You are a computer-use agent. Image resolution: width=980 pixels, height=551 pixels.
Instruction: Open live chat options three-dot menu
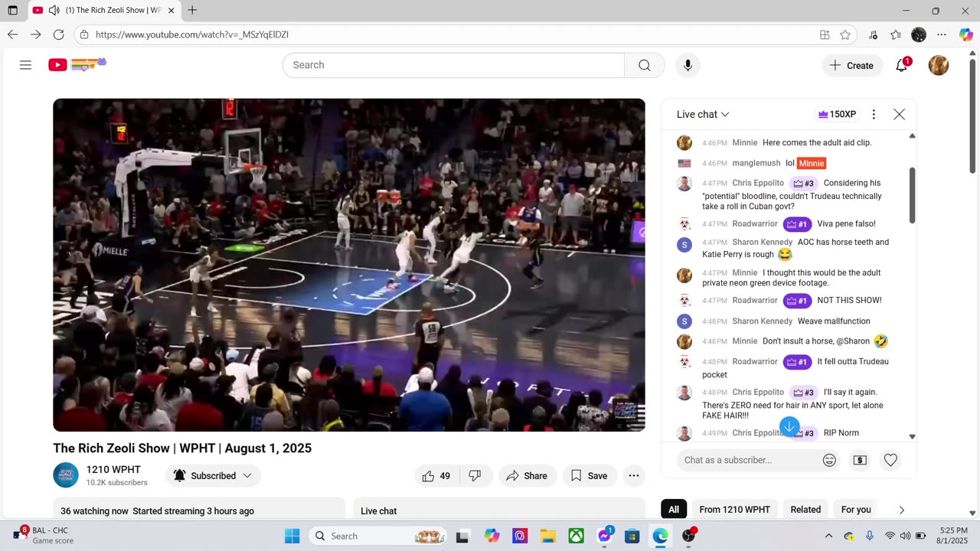coord(874,114)
